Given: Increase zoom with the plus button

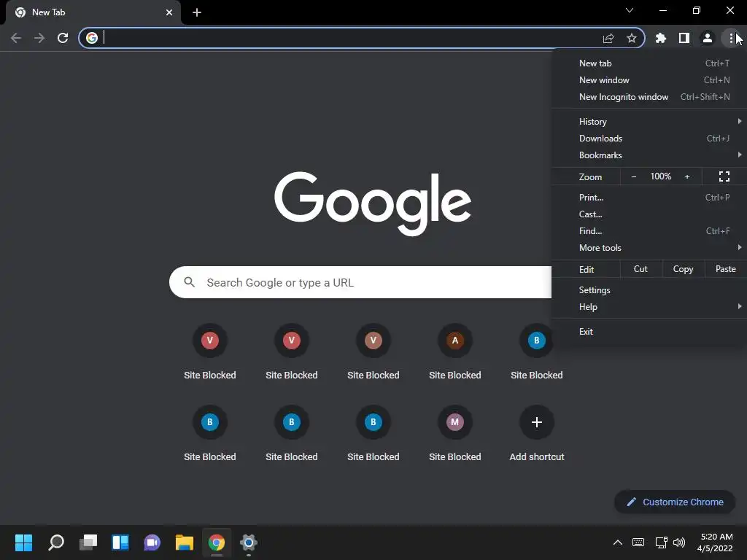Looking at the screenshot, I should tap(687, 176).
